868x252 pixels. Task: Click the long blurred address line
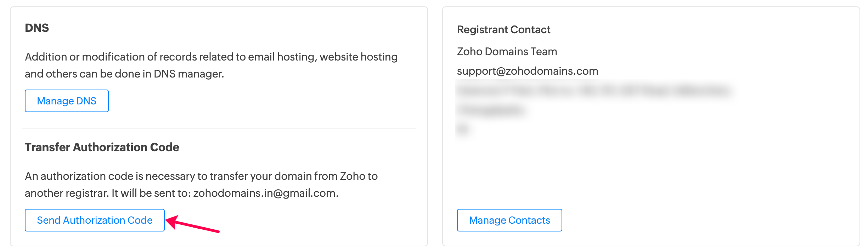pyautogui.click(x=593, y=91)
